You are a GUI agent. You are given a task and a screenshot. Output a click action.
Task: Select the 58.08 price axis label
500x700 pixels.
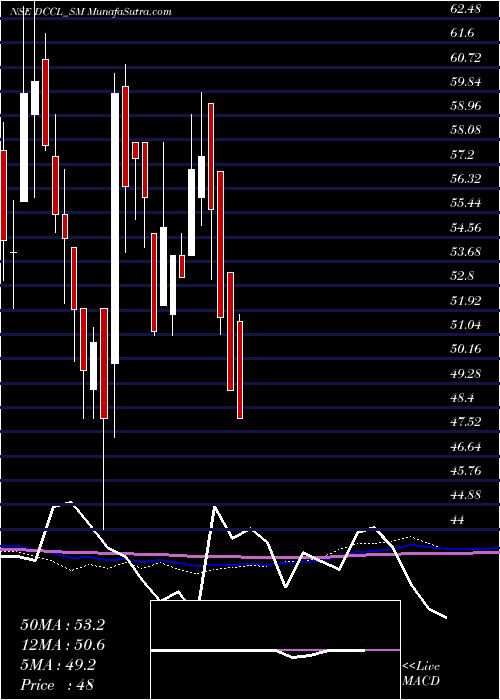466,130
